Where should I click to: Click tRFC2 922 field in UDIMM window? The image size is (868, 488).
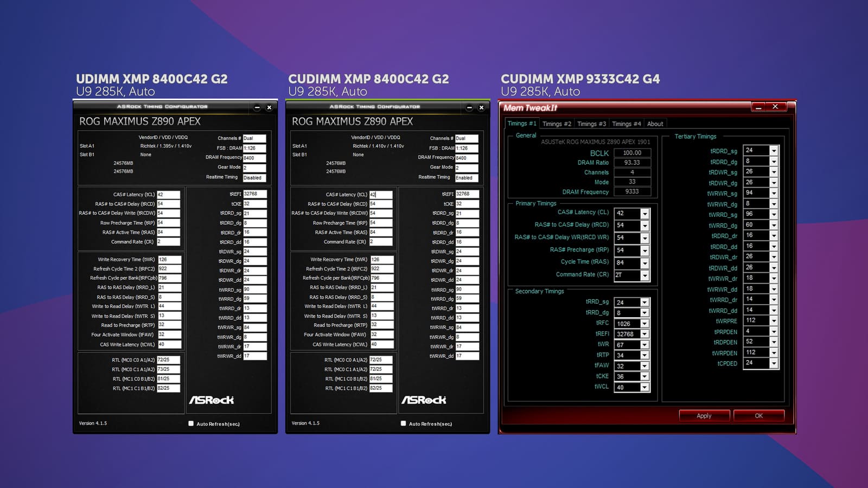click(x=169, y=269)
